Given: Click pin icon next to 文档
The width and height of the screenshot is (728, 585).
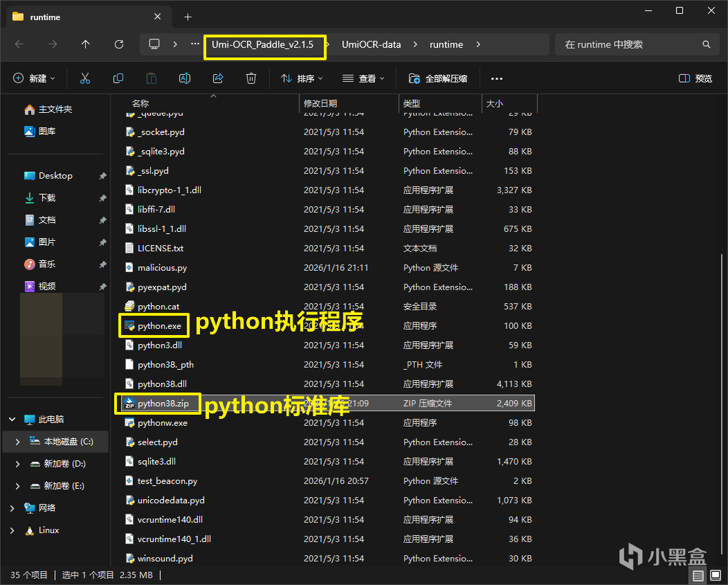Looking at the screenshot, I should tap(102, 219).
